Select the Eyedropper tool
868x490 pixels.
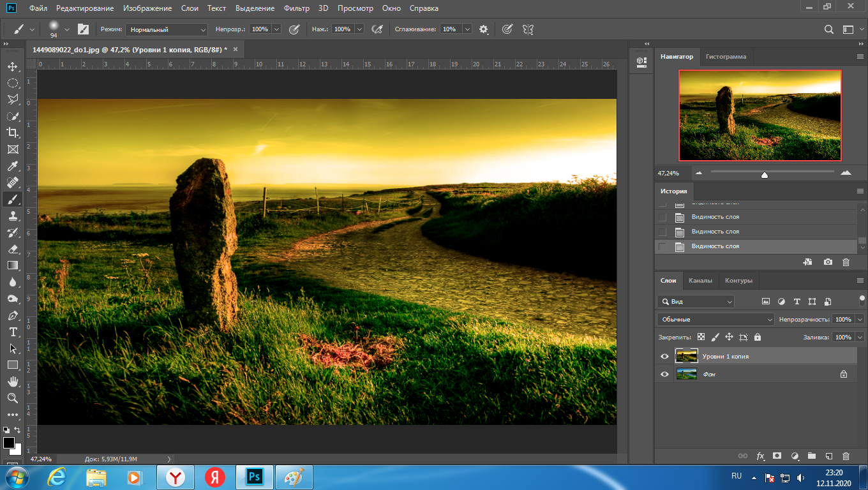13,166
